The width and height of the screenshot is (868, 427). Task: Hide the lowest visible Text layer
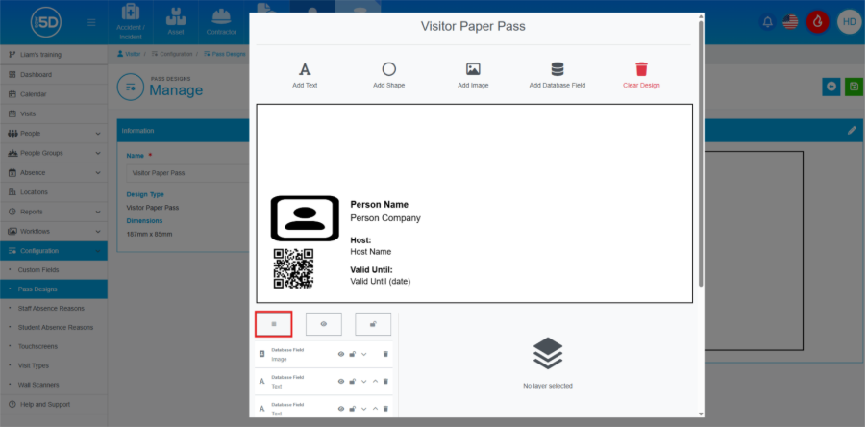click(x=341, y=409)
